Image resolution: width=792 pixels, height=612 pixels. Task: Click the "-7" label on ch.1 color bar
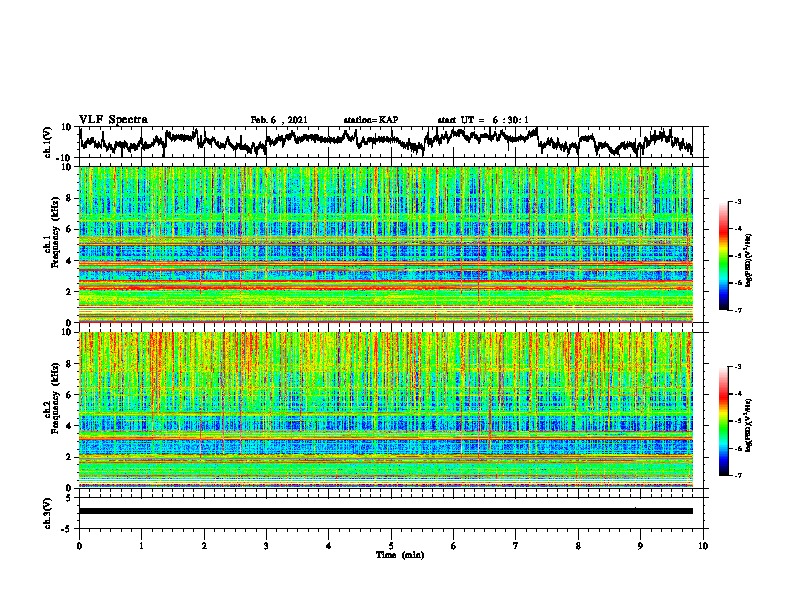[x=737, y=310]
